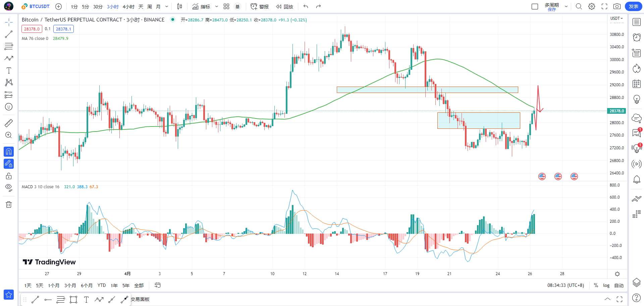Switch to the 周 weekly timeframe
The width and height of the screenshot is (644, 306).
coord(150,7)
